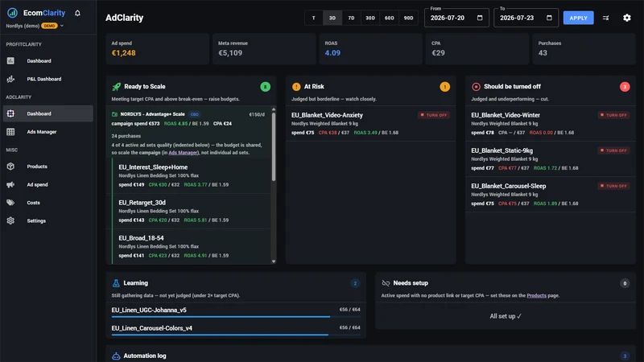The width and height of the screenshot is (644, 362).
Task: Click the Ad spend megaphone icon
Action: tap(10, 184)
